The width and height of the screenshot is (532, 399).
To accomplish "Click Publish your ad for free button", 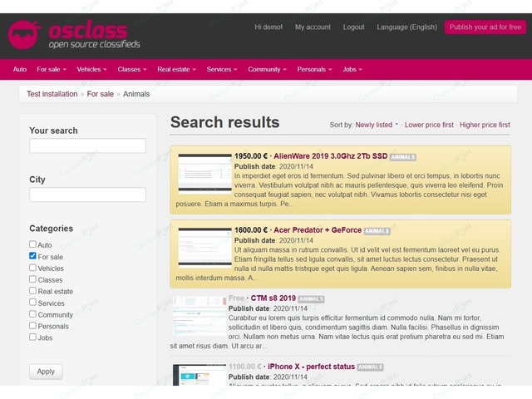I will pyautogui.click(x=485, y=27).
